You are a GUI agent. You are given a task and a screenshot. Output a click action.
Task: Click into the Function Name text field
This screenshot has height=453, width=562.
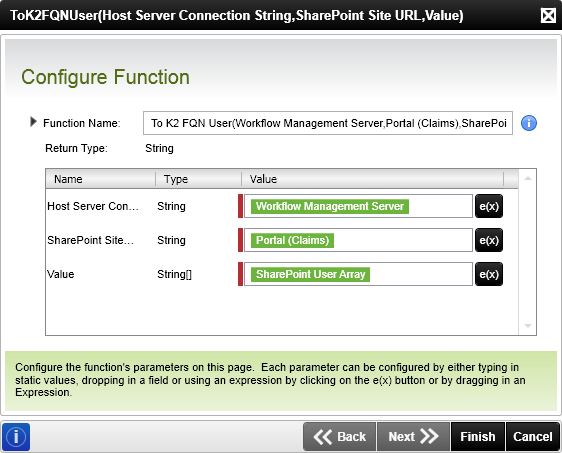328,123
